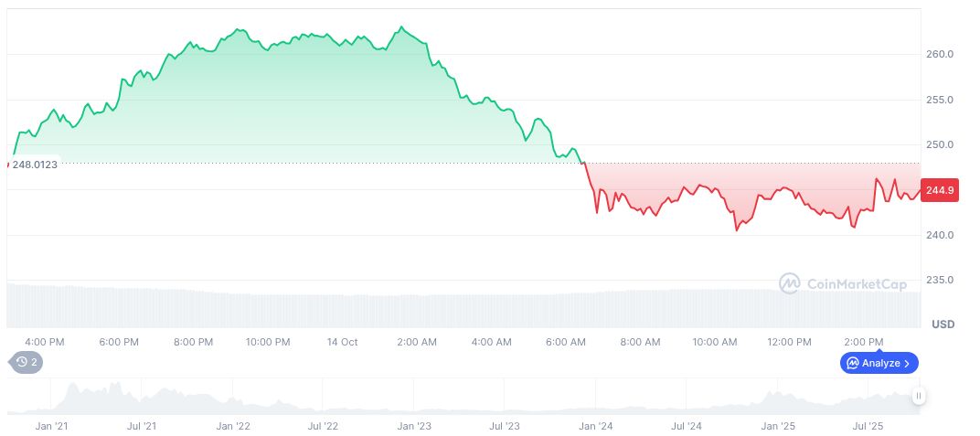This screenshot has width=980, height=436.
Task: Click the 6:00 AM time axis label
Action: (566, 342)
